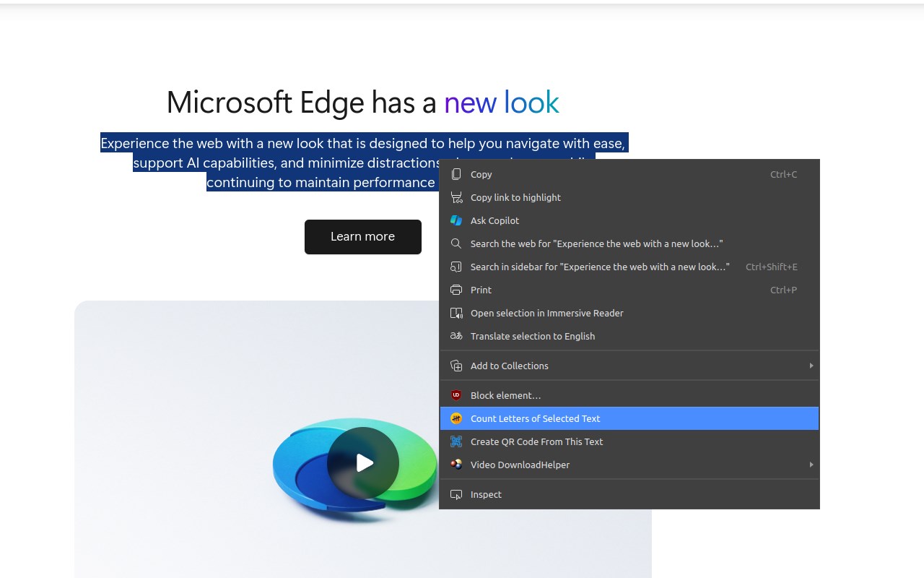The width and height of the screenshot is (924, 578).
Task: Click the Add to Collections icon
Action: click(x=456, y=366)
